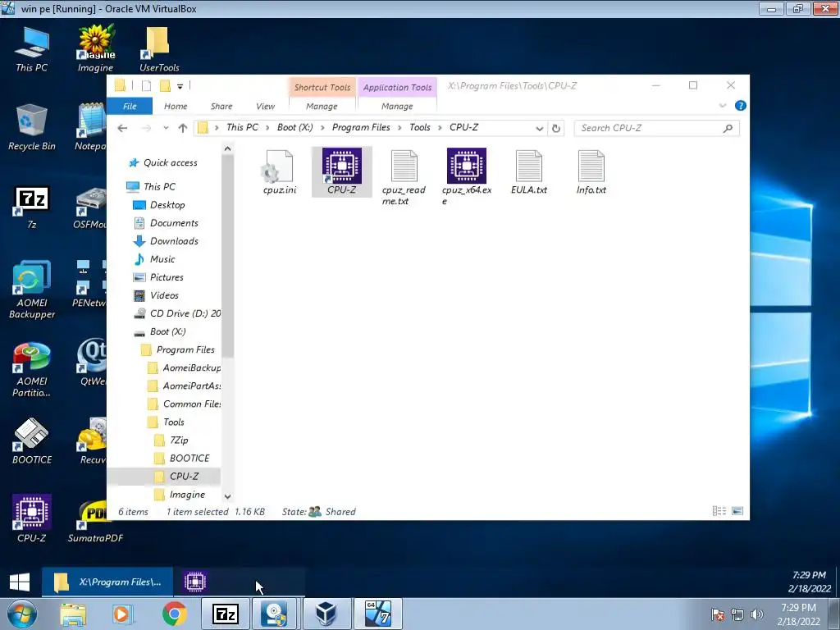Screen dimensions: 840x630
Task: Open address bar history dropdown
Action: pos(540,129)
